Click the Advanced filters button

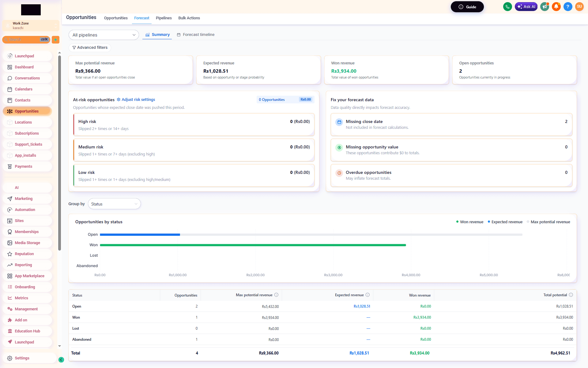90,48
